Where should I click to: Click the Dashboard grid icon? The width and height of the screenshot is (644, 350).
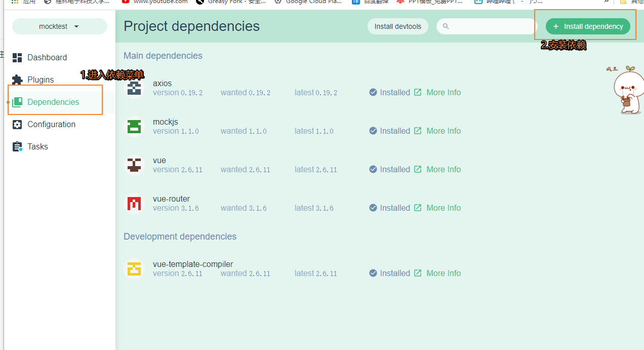(x=17, y=57)
